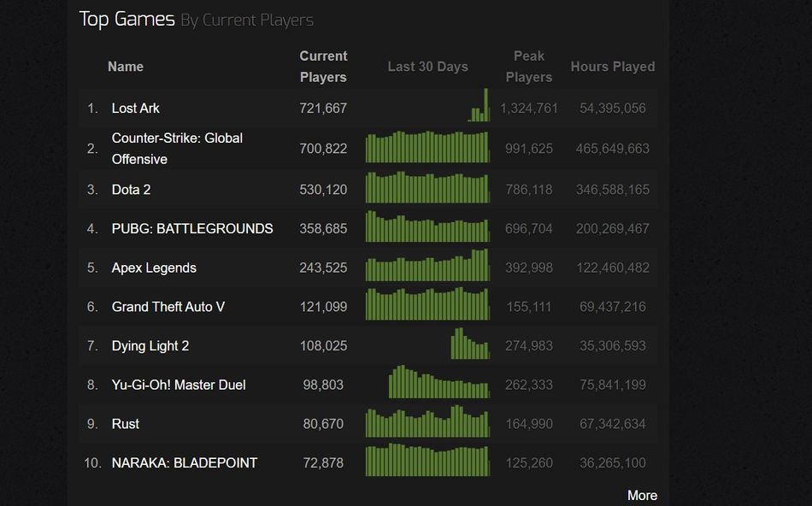The width and height of the screenshot is (812, 506).
Task: Open the Rust game link
Action: pyautogui.click(x=126, y=424)
